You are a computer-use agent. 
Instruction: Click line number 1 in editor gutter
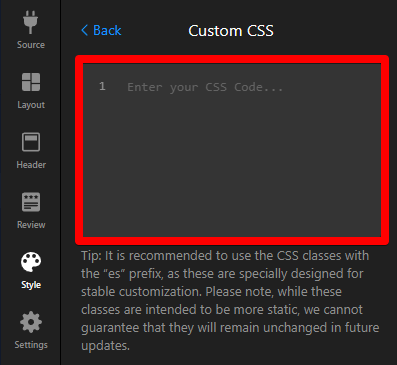(x=102, y=86)
